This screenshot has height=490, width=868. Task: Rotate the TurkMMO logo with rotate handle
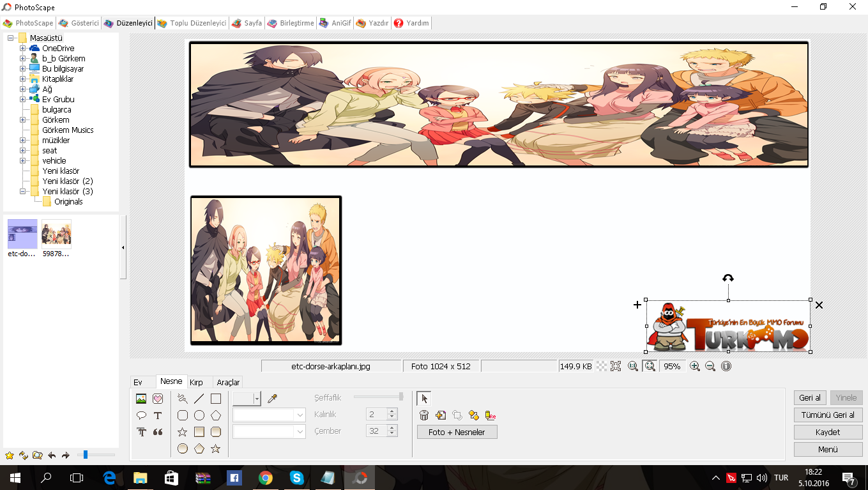728,278
